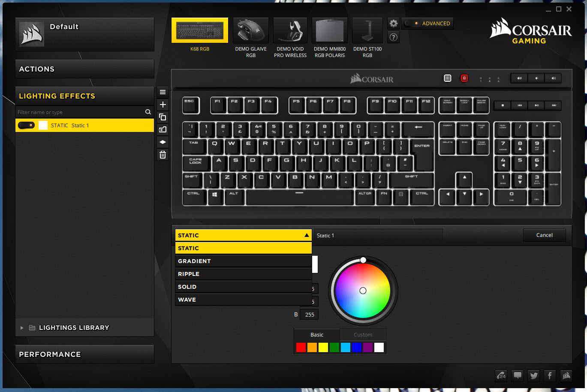The image size is (587, 392).
Task: Open 24-hour phone support icon
Action: [501, 376]
